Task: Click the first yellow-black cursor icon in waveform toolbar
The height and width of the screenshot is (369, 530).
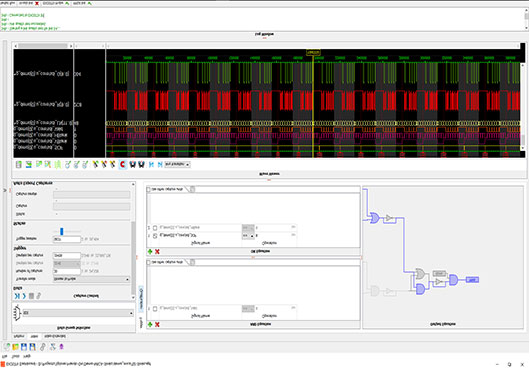Action: (x=95, y=165)
